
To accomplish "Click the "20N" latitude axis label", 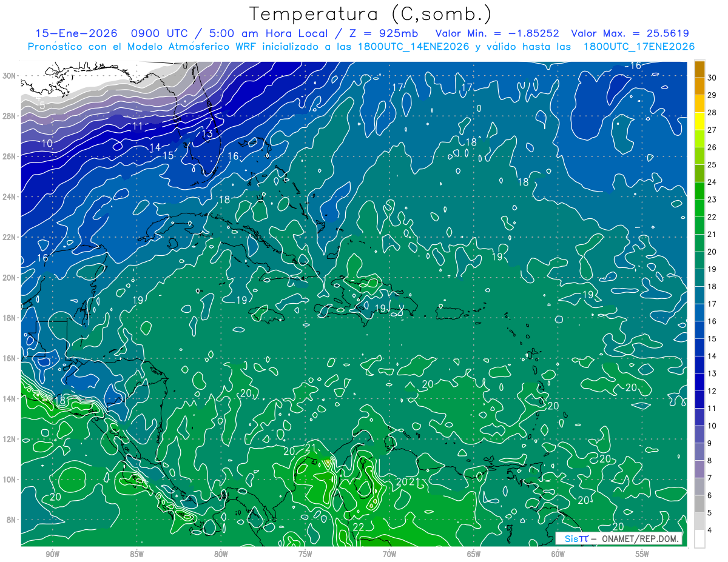I will (x=9, y=277).
